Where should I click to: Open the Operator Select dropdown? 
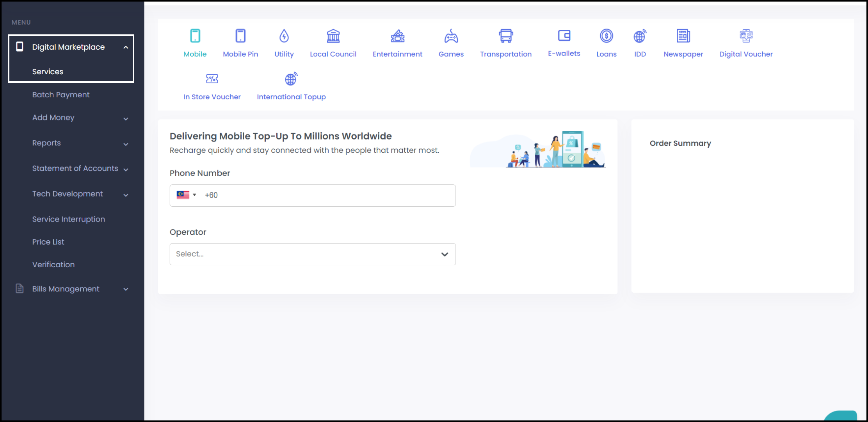click(313, 254)
